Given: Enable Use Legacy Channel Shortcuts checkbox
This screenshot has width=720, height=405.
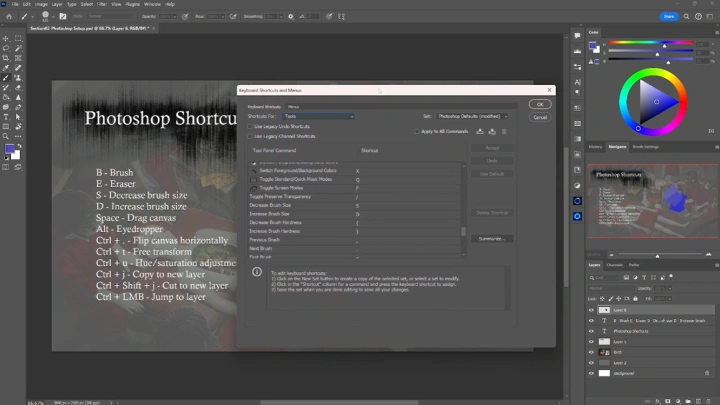Looking at the screenshot, I should click(250, 136).
